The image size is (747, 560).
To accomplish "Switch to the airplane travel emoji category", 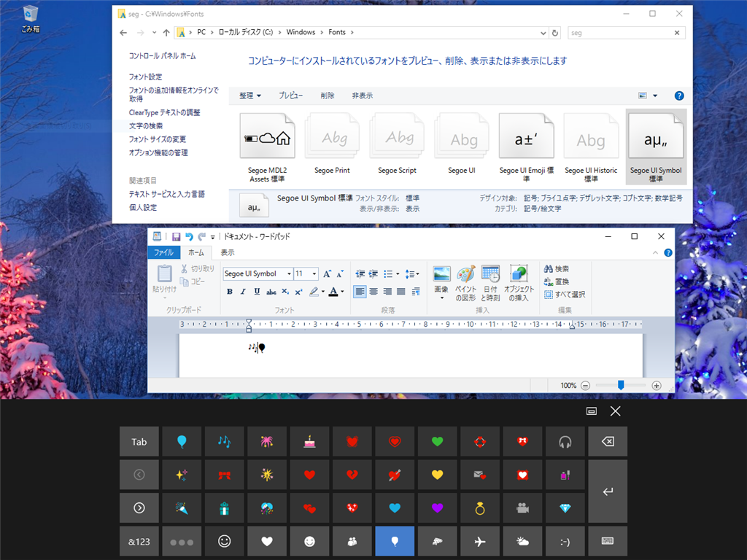I will pos(480,542).
